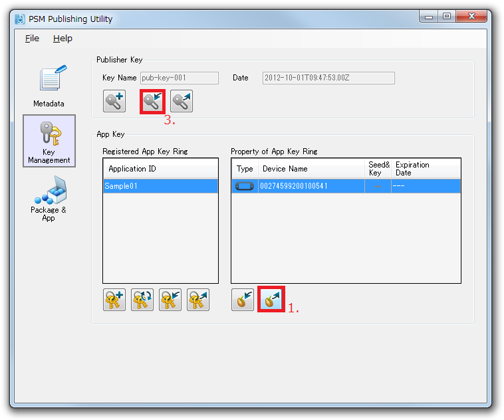This screenshot has height=420, width=504.
Task: Switch to Key Management section
Action: click(49, 141)
